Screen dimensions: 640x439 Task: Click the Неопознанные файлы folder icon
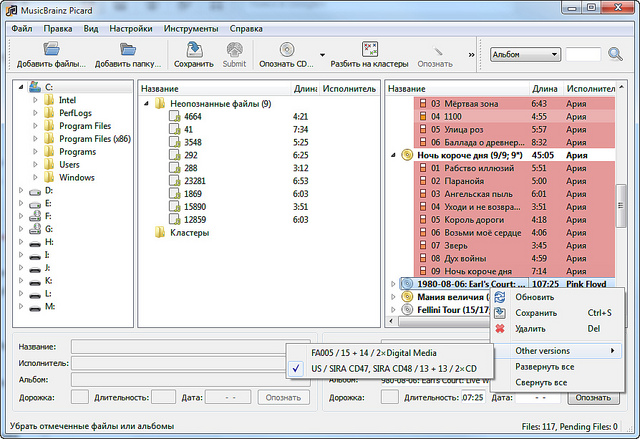(160, 104)
